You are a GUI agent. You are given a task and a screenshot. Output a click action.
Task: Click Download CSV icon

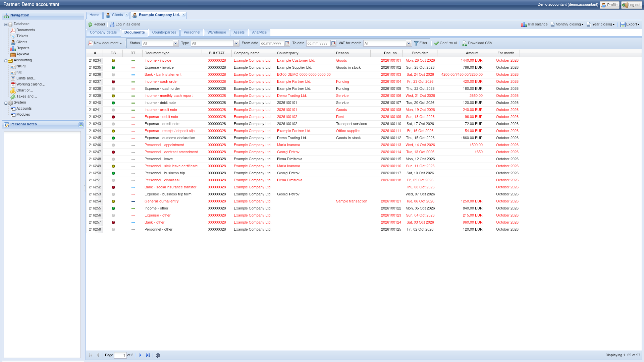pyautogui.click(x=465, y=43)
